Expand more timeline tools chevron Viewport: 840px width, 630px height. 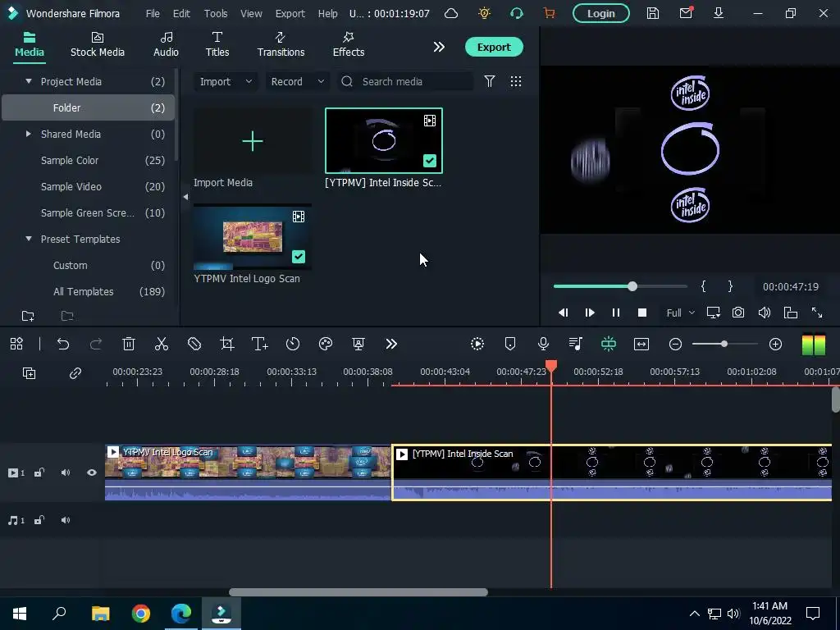coord(391,344)
